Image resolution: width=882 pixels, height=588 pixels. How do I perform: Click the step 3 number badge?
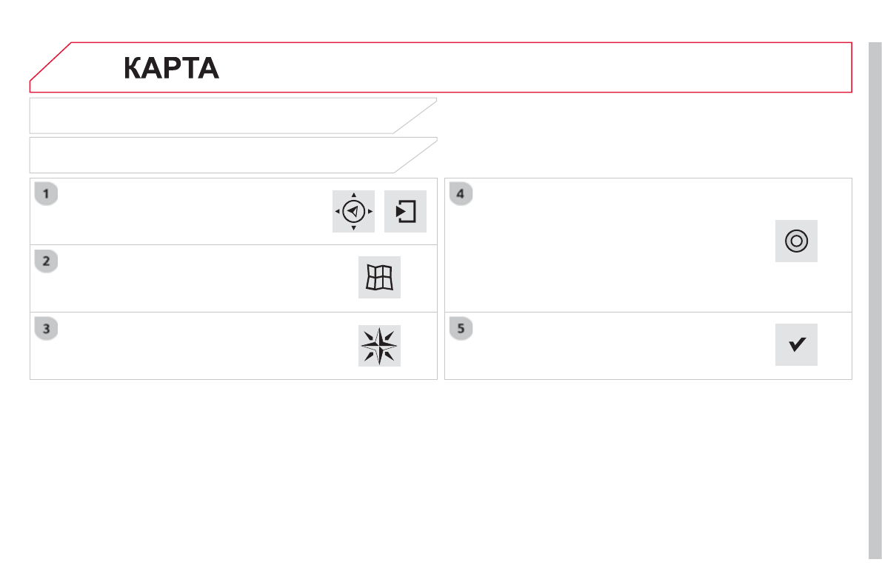pos(46,329)
